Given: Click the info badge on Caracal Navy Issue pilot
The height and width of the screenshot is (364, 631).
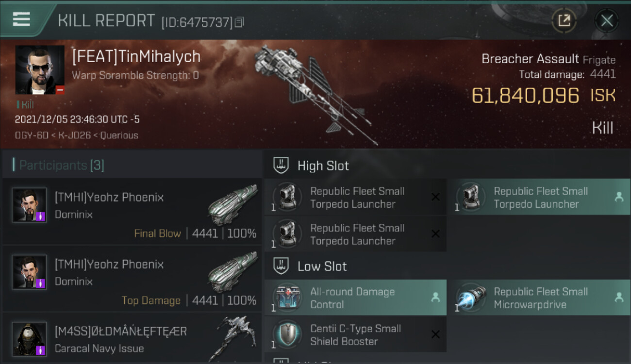Looking at the screenshot, I should (41, 350).
